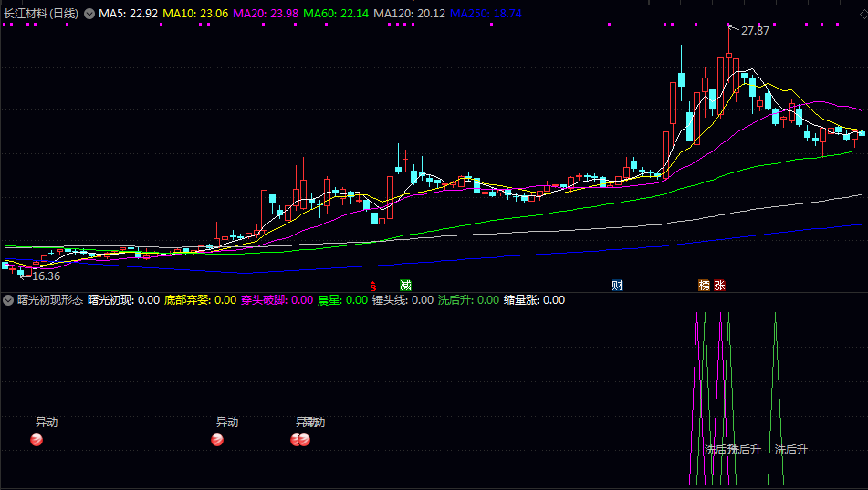Click the 27.87 high price marker
The height and width of the screenshot is (490, 868).
(x=755, y=31)
